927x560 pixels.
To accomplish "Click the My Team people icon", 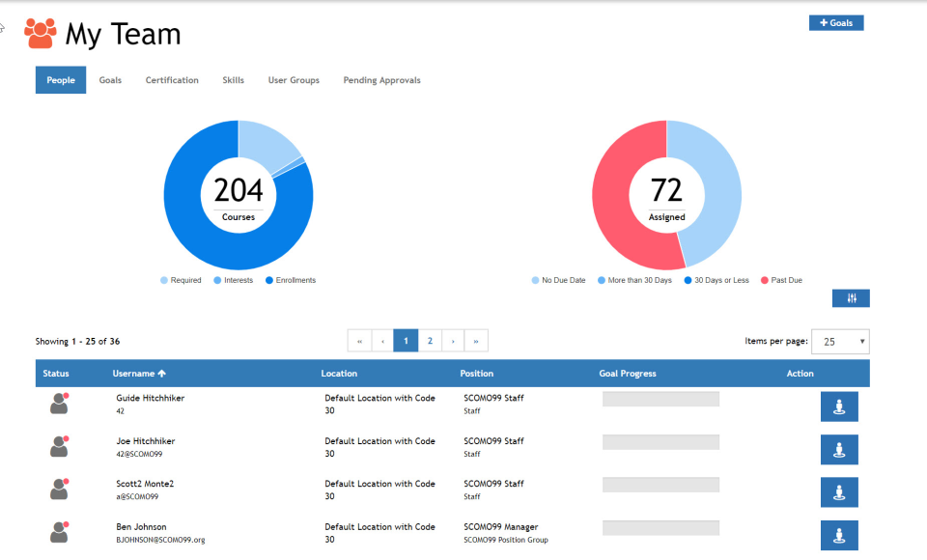I will 41,33.
